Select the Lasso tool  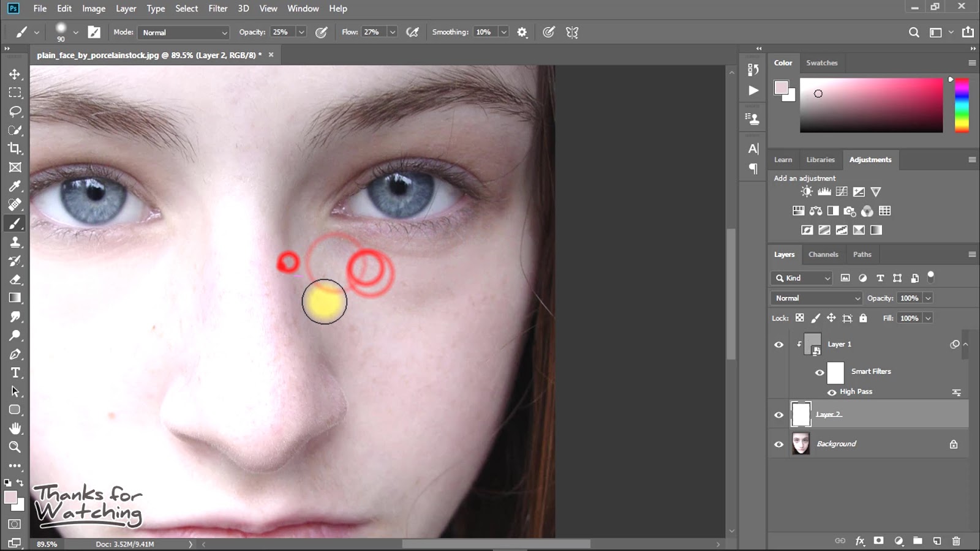pyautogui.click(x=15, y=111)
